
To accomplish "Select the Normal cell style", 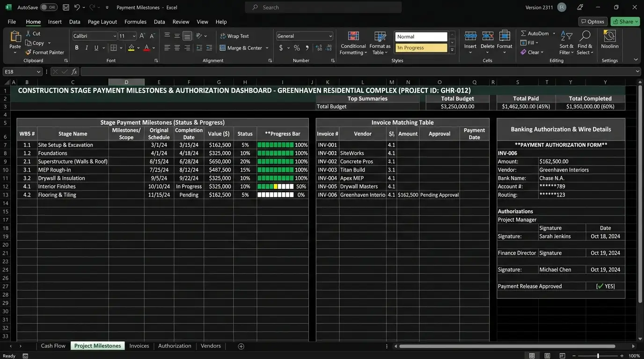I will (x=421, y=36).
